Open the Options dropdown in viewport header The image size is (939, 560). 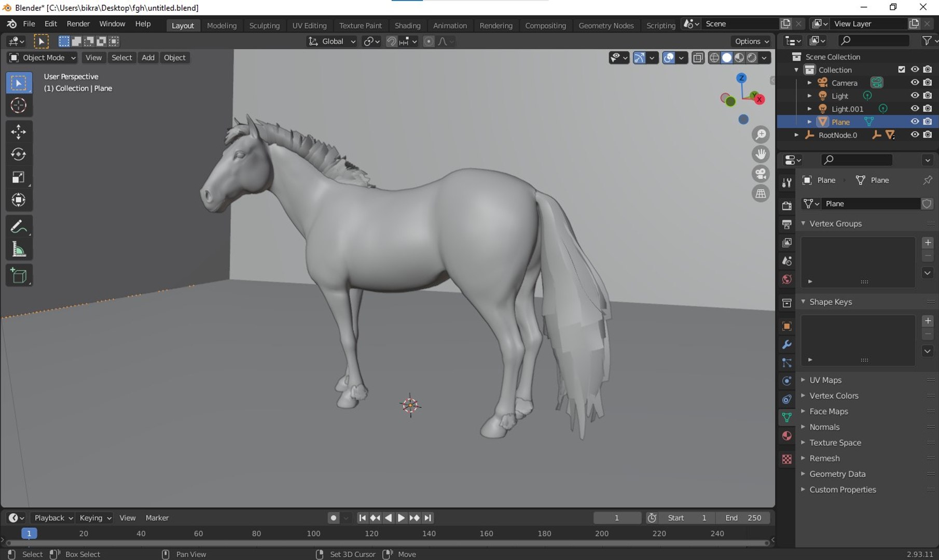(751, 41)
